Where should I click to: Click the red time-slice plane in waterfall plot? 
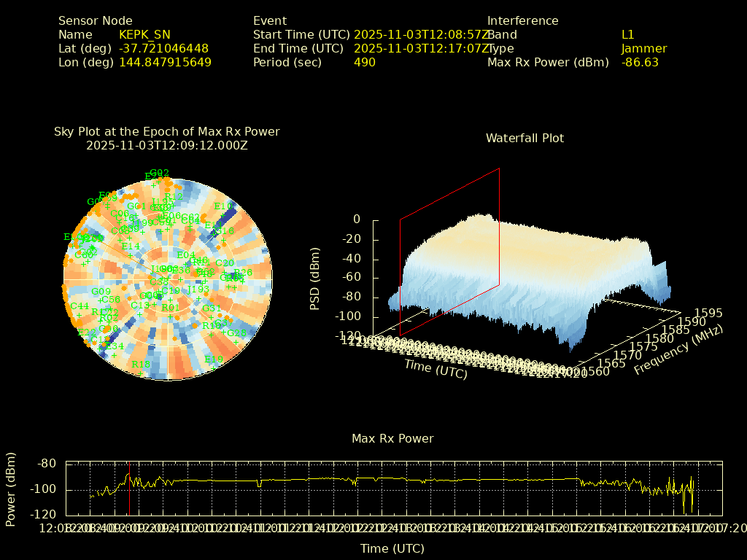(x=449, y=252)
